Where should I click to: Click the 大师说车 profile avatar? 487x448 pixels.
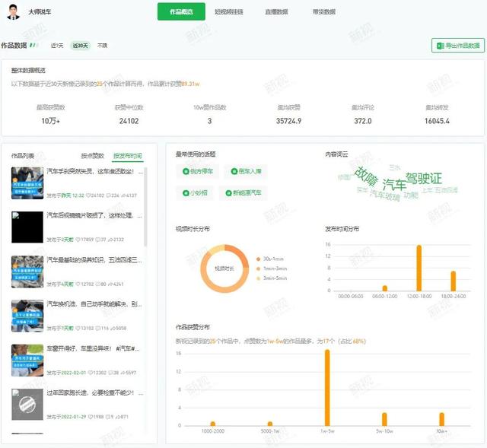click(x=15, y=11)
